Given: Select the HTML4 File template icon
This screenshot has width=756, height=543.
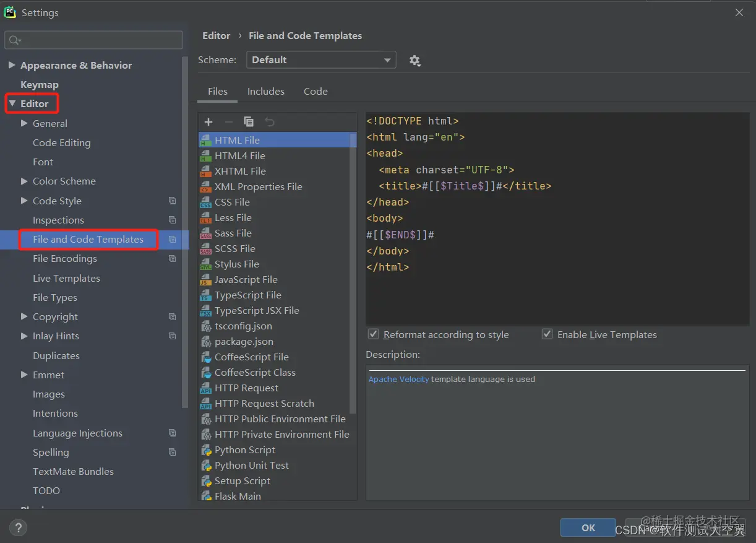Looking at the screenshot, I should click(x=205, y=156).
